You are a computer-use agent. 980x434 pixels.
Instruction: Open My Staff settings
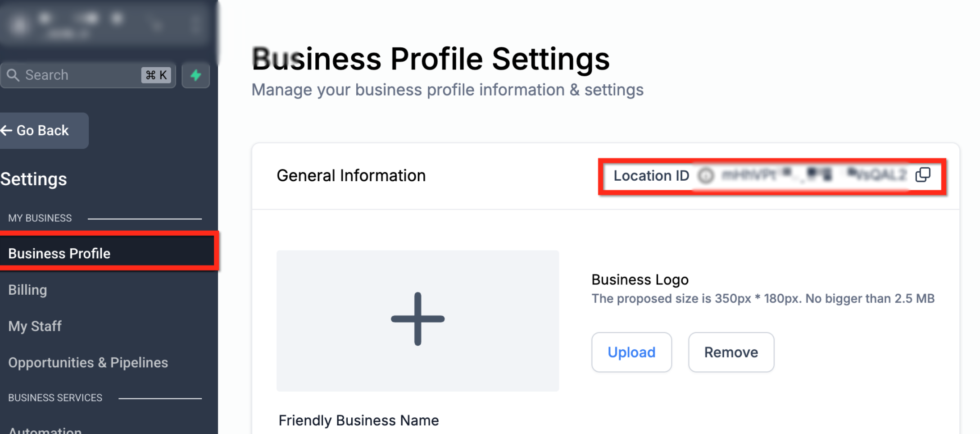(x=35, y=326)
